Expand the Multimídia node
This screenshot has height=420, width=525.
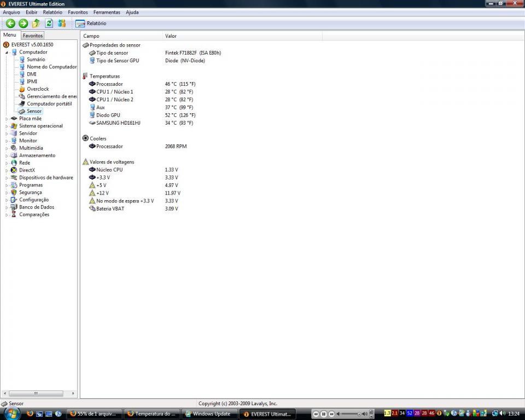tap(7, 148)
